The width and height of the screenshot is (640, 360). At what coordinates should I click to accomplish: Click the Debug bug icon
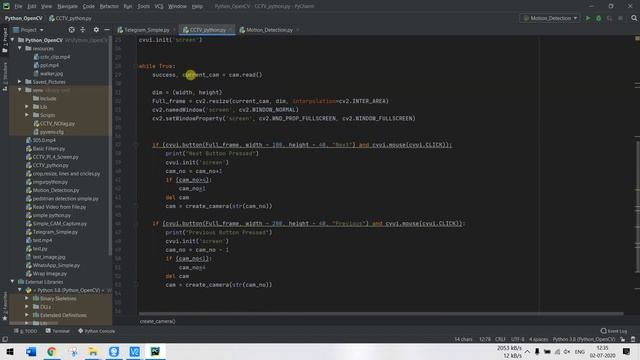pos(599,18)
